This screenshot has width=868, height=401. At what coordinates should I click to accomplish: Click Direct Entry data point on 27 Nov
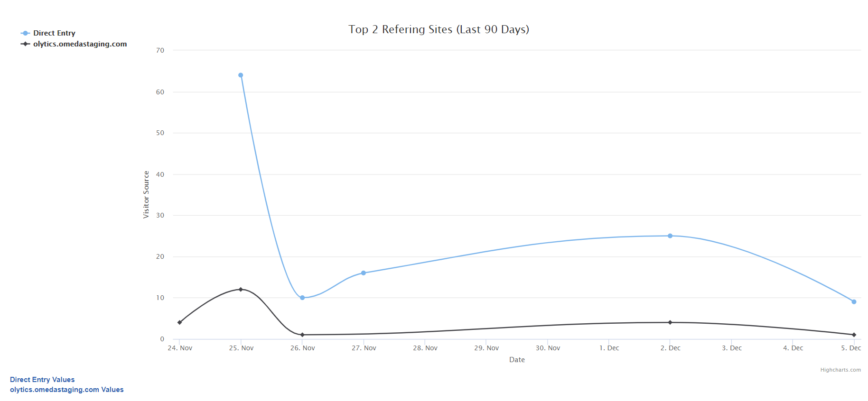(x=364, y=273)
